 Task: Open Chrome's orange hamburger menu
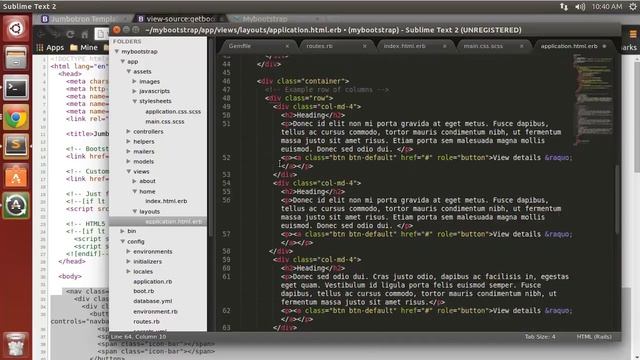(633, 34)
